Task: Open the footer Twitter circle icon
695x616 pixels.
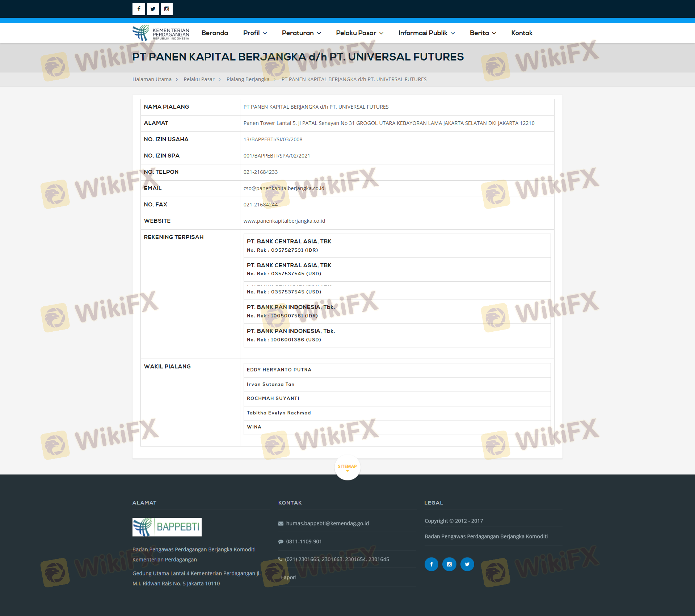Action: [x=467, y=564]
